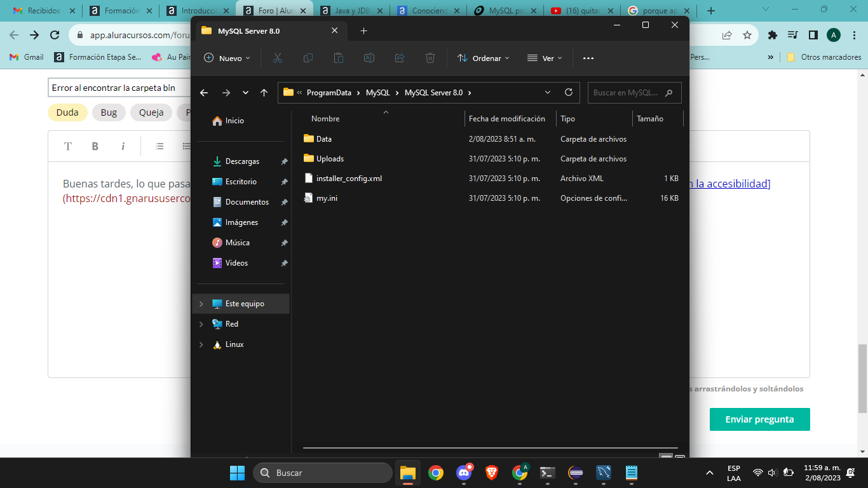Switch to the Java y JDBC tab

click(351, 11)
